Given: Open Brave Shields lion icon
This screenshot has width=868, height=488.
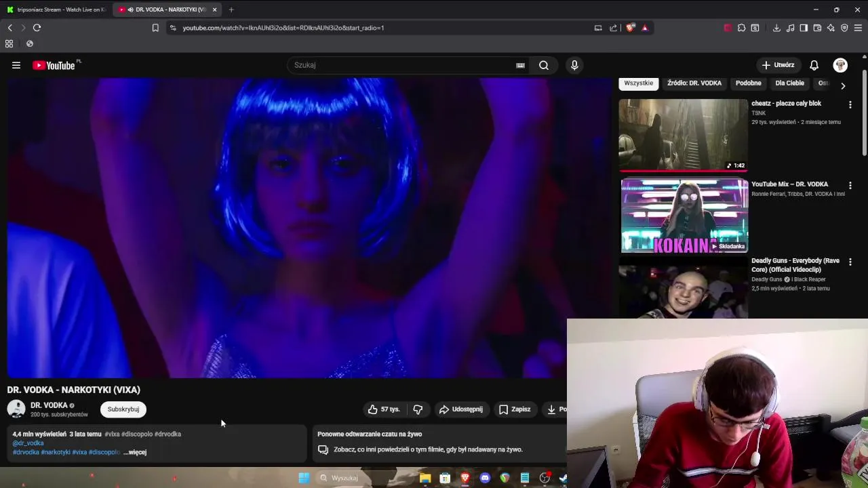Looking at the screenshot, I should click(x=631, y=28).
